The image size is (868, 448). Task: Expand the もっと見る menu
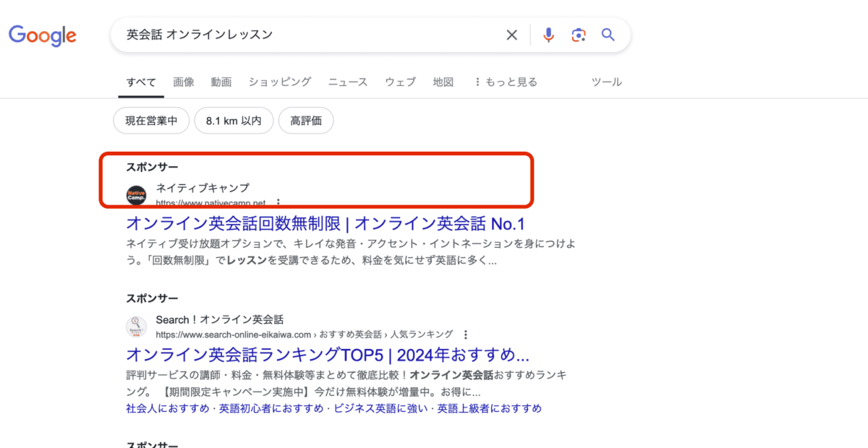click(506, 82)
